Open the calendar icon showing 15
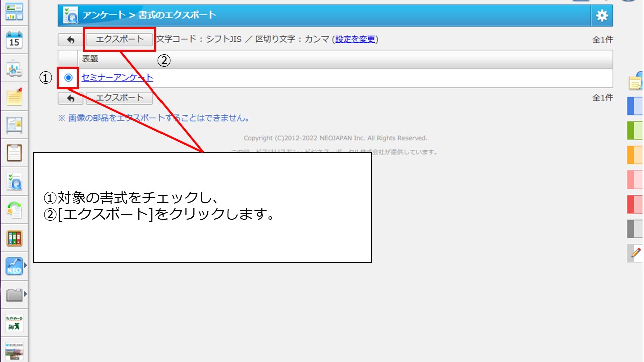This screenshot has width=644, height=362. tap(14, 40)
